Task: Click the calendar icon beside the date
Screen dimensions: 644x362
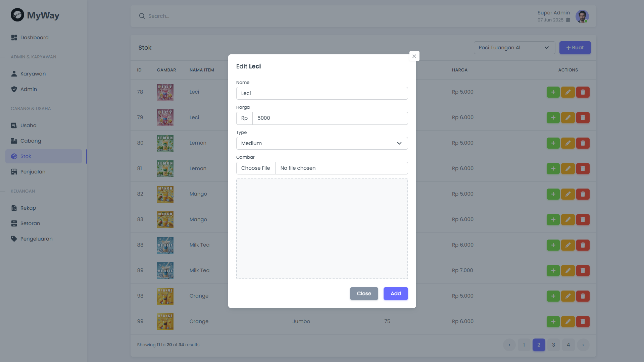Action: pos(568,20)
